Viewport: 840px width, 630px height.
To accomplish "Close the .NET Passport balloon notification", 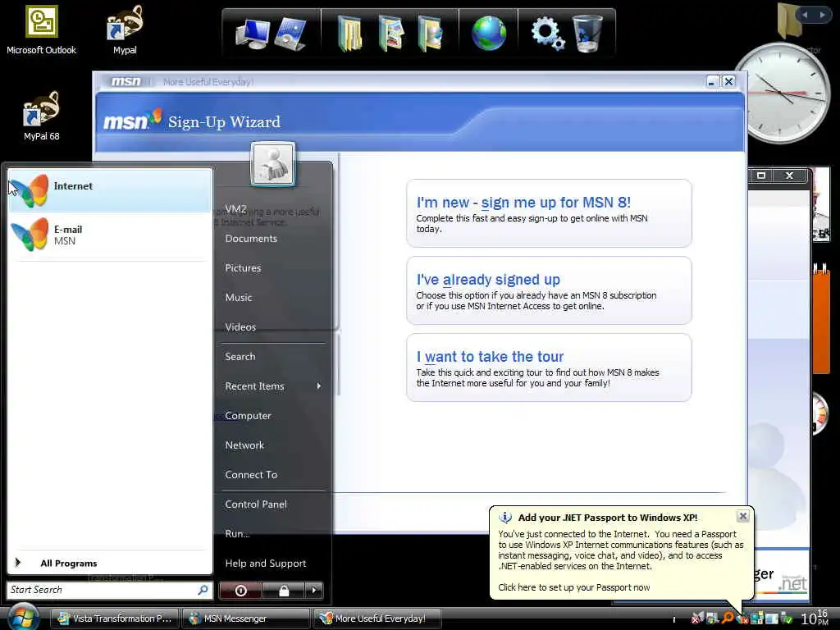I will (x=742, y=516).
